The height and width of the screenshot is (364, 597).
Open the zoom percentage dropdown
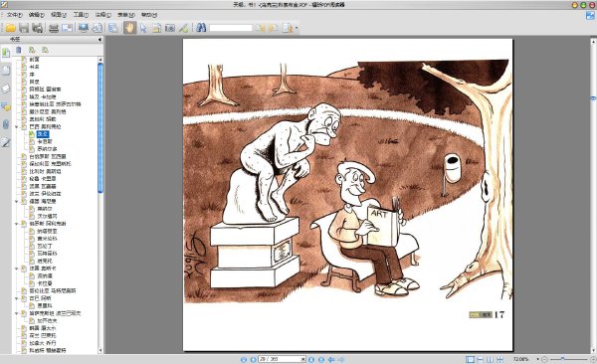click(537, 359)
